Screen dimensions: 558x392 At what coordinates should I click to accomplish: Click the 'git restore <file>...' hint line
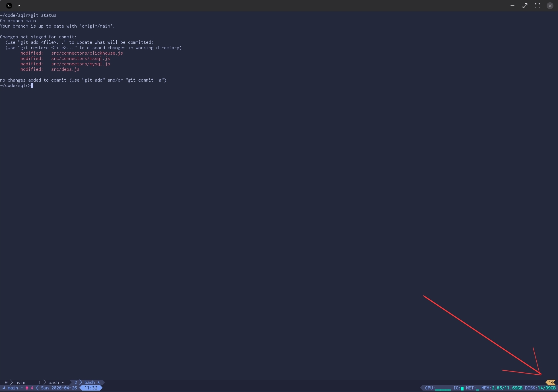[93, 48]
